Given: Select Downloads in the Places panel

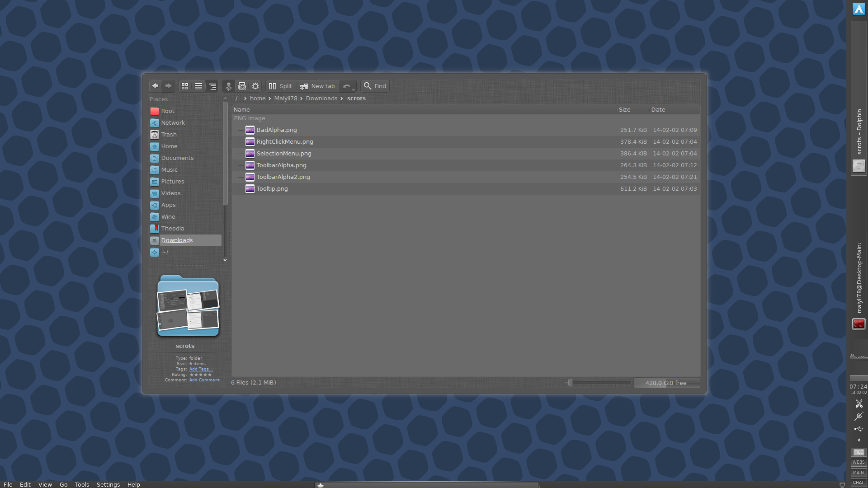Looking at the screenshot, I should (x=185, y=240).
